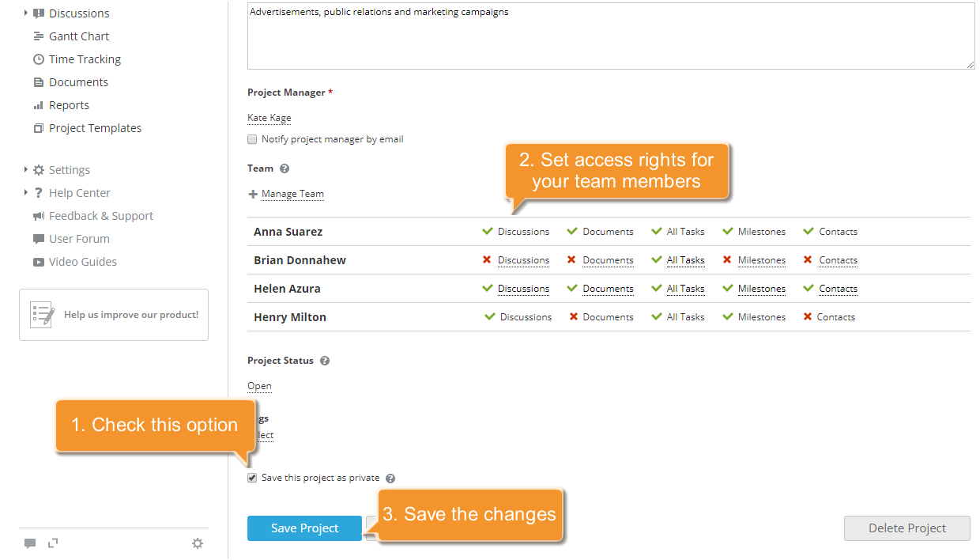Screen dimensions: 980x560
Task: Open Time Tracking via the clock icon
Action: click(38, 59)
